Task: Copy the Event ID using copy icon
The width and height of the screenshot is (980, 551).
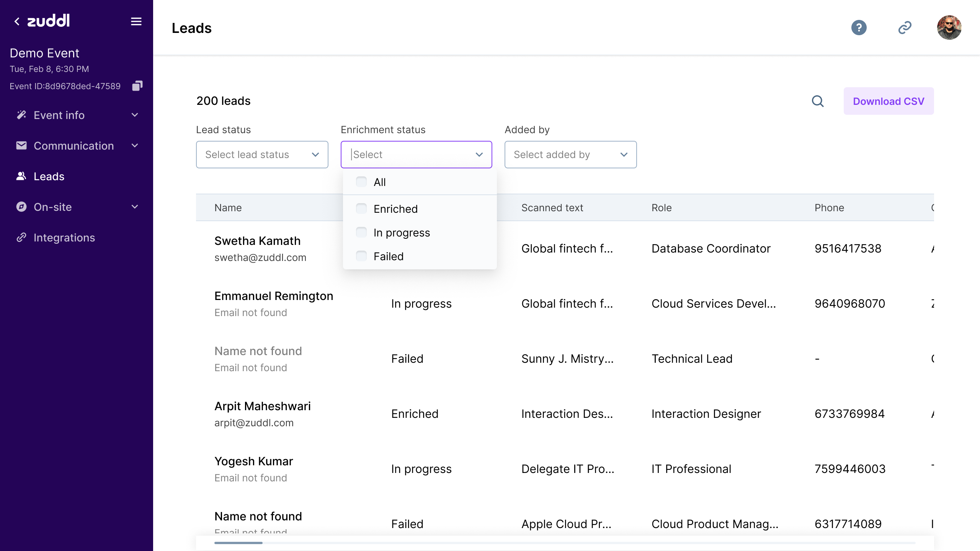Action: point(137,86)
